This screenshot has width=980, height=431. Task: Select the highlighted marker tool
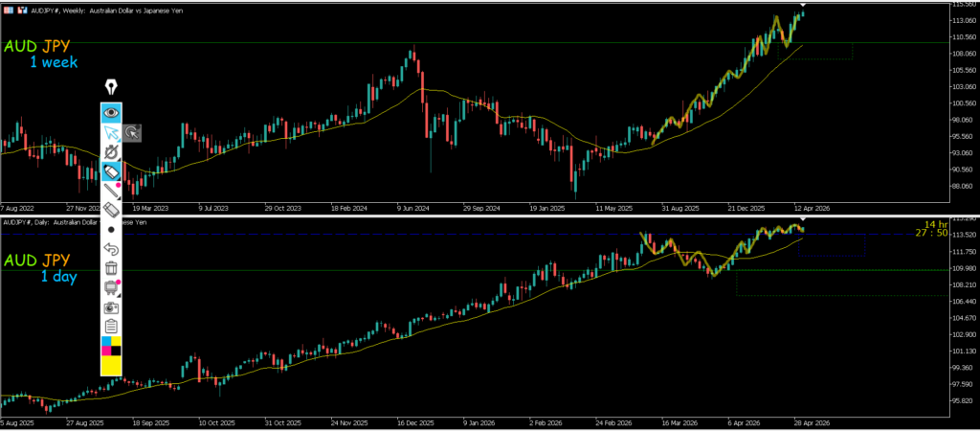[x=112, y=171]
